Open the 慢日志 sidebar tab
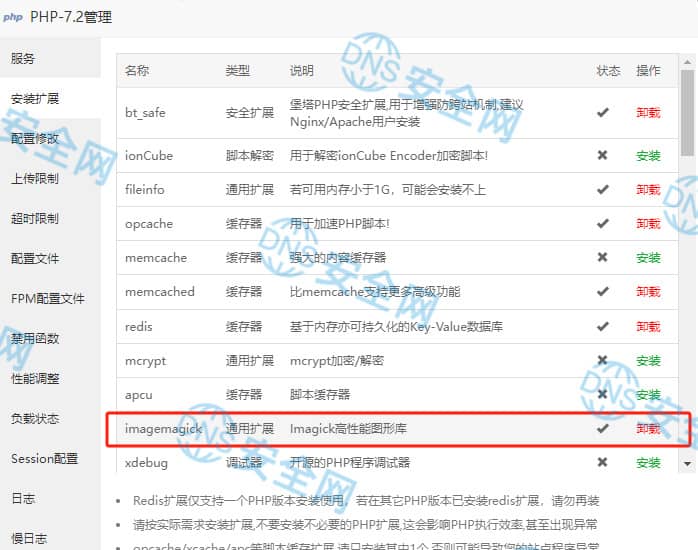Screen dimensions: 698x550 click(x=50, y=538)
